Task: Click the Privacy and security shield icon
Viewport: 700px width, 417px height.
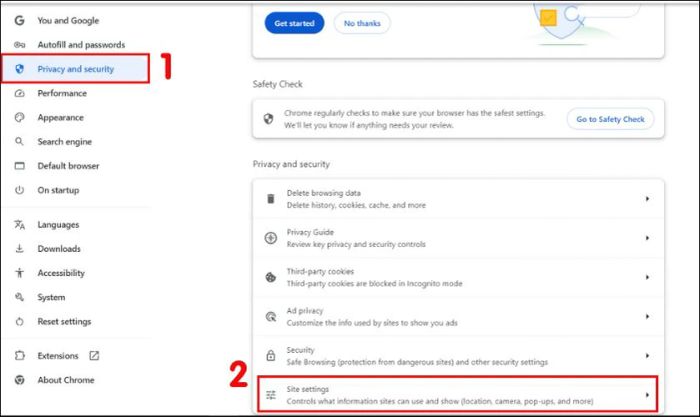Action: (19, 69)
